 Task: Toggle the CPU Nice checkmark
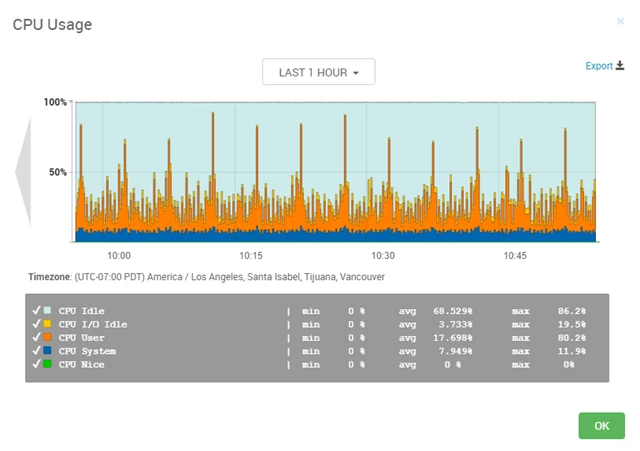pos(36,365)
